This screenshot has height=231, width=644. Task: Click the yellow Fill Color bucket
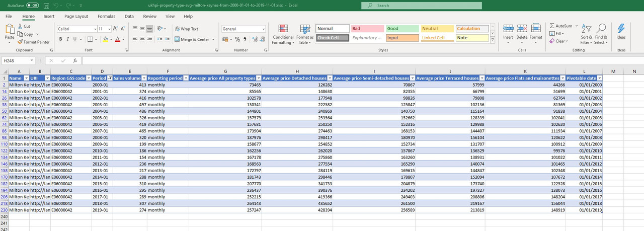[105, 39]
